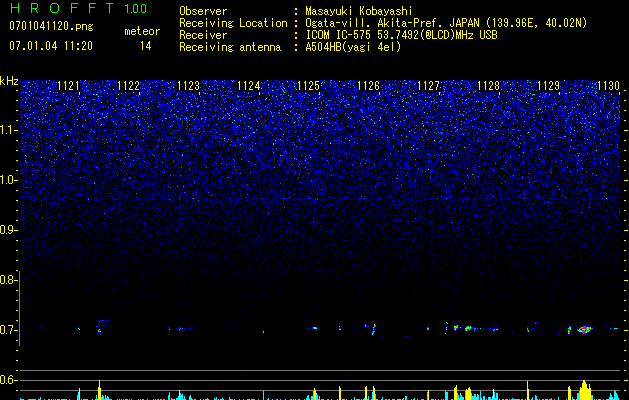Click the 'Observer' field label
629x400 pixels.
[203, 11]
